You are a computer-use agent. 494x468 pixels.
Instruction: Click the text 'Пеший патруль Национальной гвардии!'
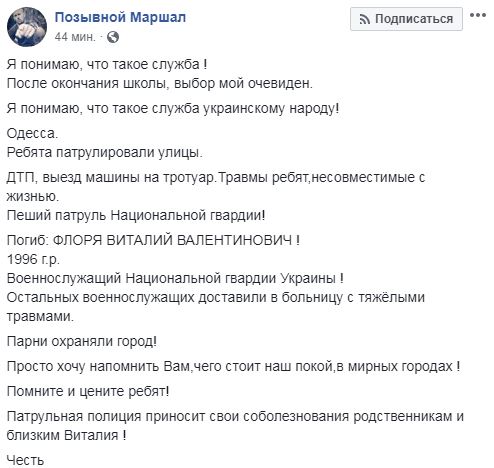point(136,215)
